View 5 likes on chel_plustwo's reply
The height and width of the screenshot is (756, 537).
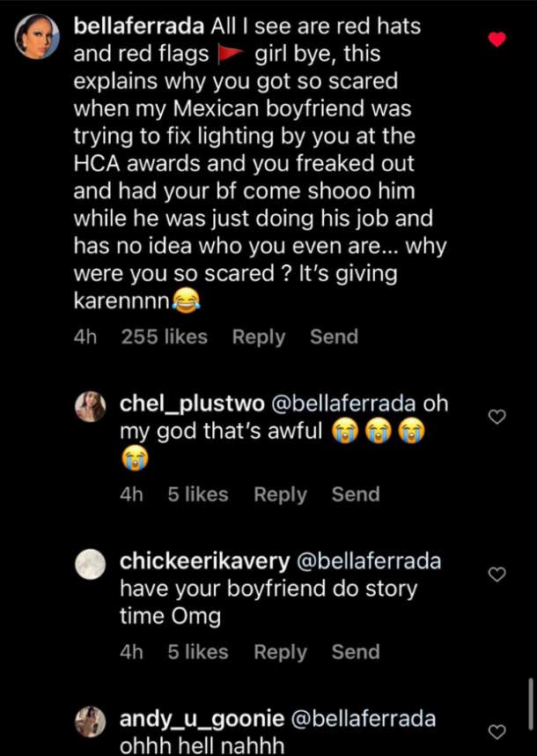pyautogui.click(x=197, y=495)
